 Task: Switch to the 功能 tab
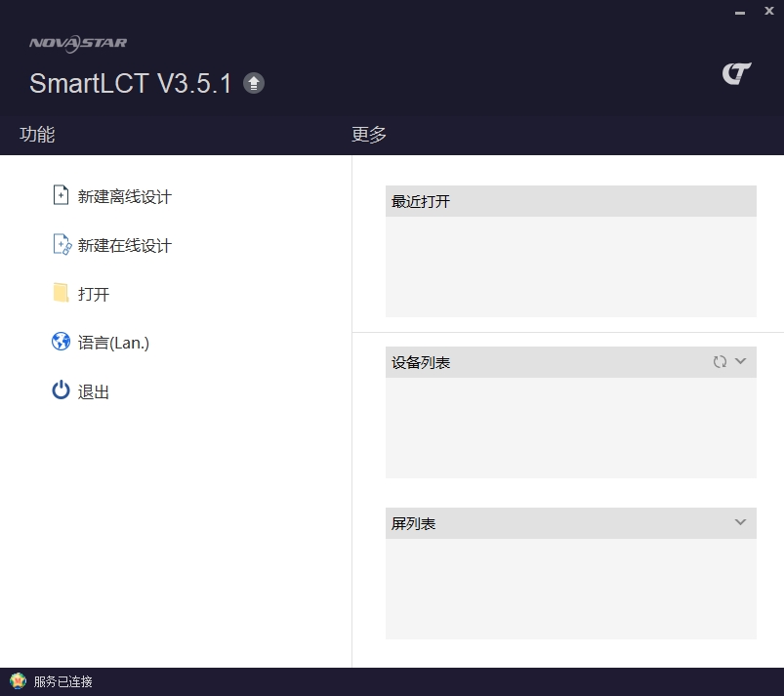(x=36, y=135)
